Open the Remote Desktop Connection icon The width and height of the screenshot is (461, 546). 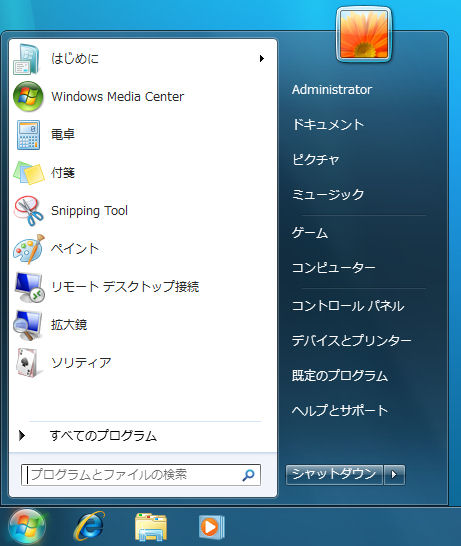click(29, 287)
